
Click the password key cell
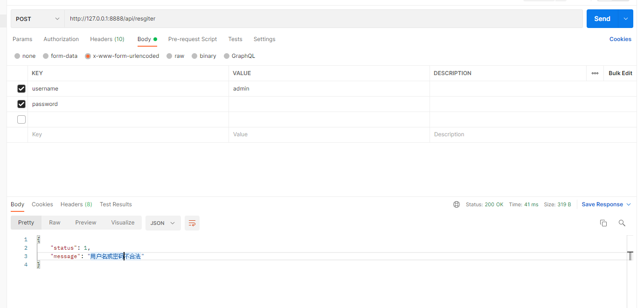point(128,104)
